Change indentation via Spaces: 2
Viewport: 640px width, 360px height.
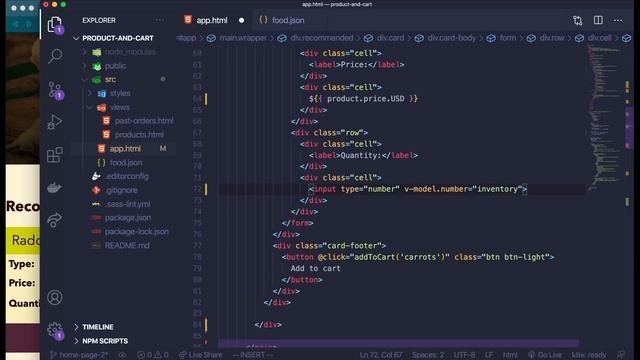(428, 355)
